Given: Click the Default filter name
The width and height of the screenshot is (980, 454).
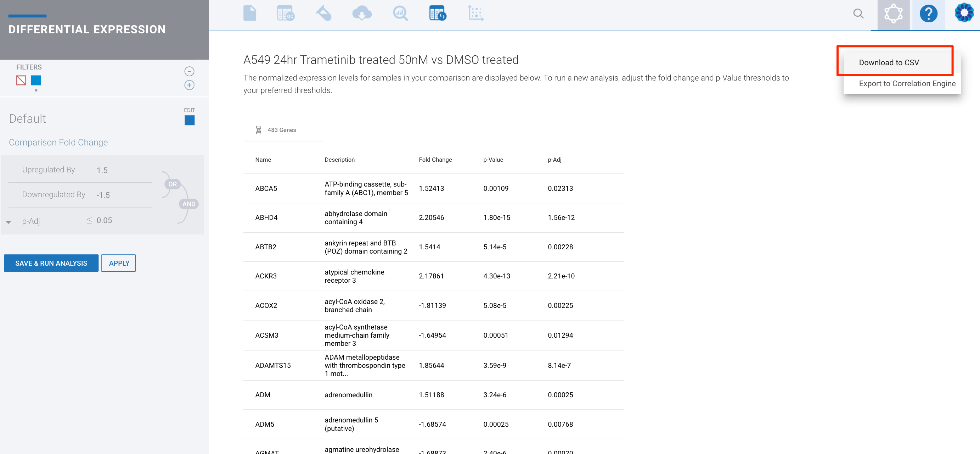Looking at the screenshot, I should tap(27, 118).
